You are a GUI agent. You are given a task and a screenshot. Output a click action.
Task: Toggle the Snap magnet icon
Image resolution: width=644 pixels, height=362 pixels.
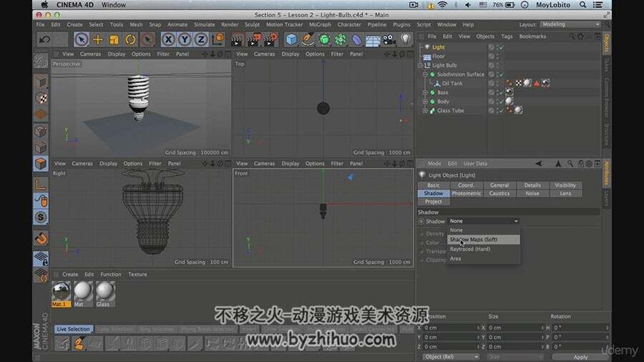41,238
